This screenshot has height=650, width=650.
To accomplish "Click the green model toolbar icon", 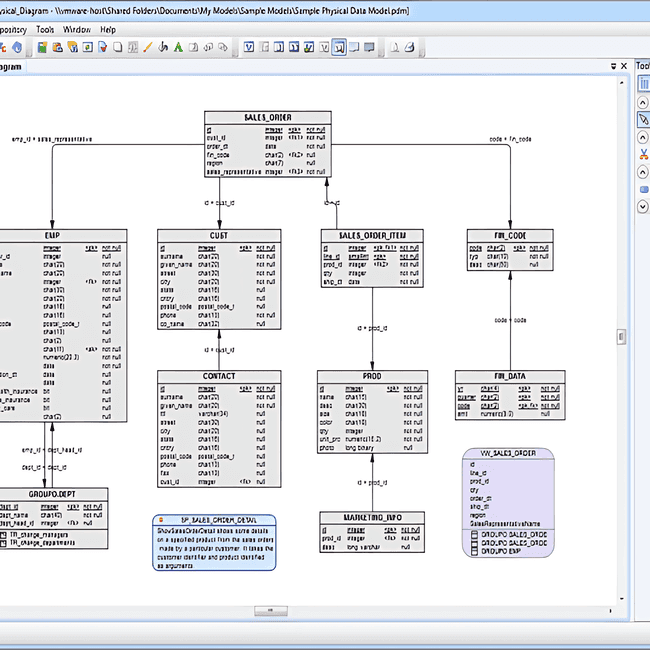I will pos(42,47).
